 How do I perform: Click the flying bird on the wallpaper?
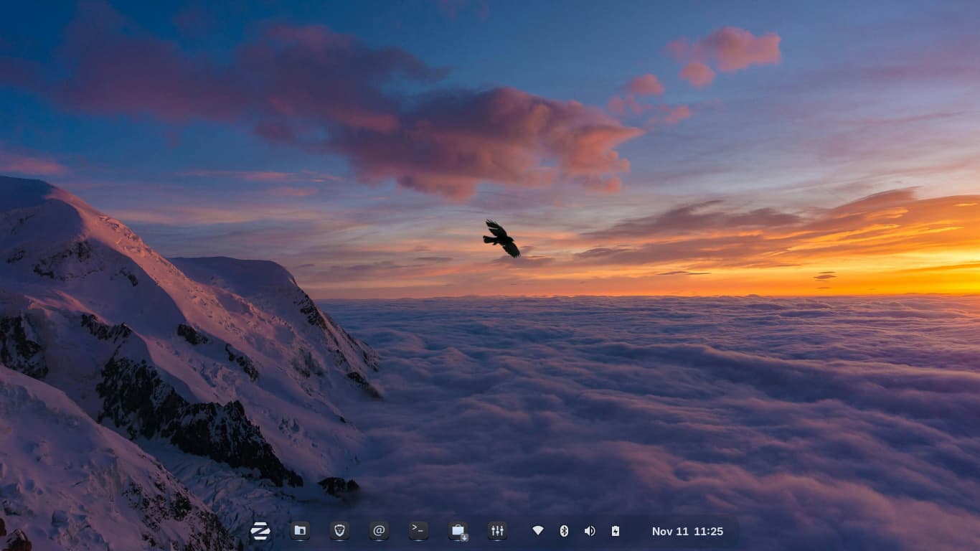click(x=501, y=239)
